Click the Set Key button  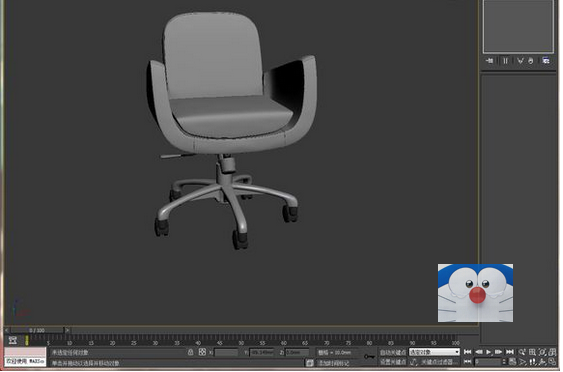click(393, 362)
